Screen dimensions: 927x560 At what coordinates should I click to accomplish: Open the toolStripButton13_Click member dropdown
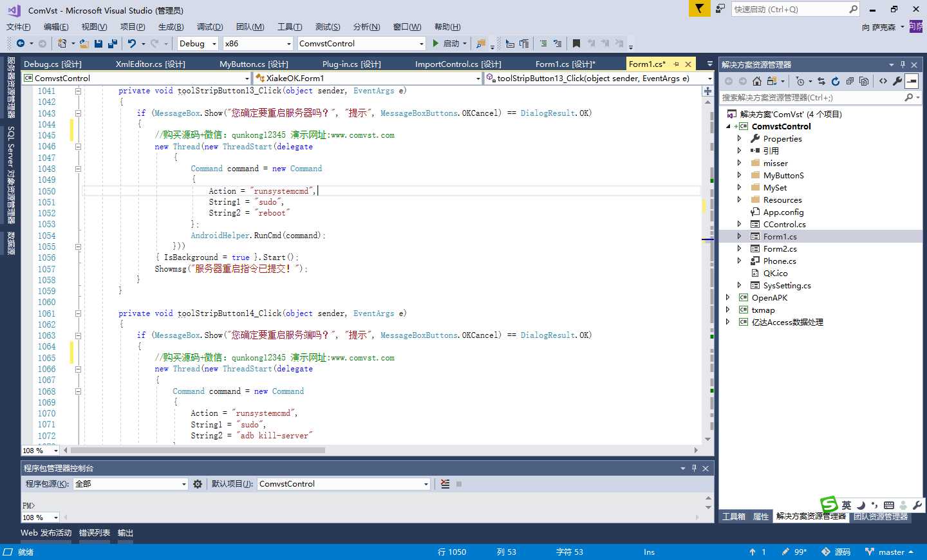[x=599, y=78]
